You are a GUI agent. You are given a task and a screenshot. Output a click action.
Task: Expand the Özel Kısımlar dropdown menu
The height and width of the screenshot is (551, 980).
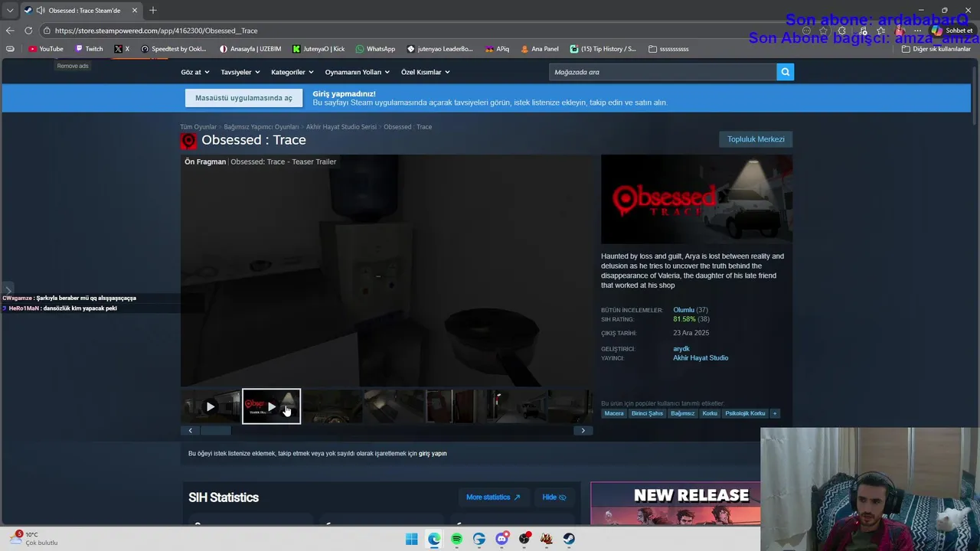[426, 72]
